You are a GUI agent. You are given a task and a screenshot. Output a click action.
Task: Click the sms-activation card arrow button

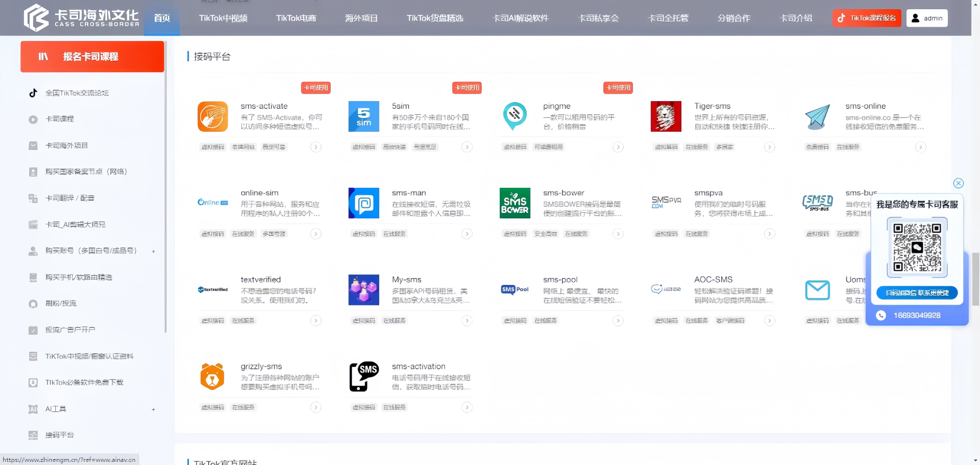click(x=467, y=407)
